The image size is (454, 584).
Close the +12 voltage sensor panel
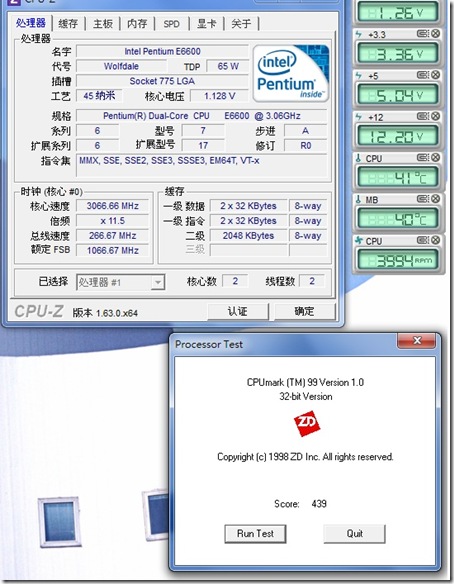point(435,117)
